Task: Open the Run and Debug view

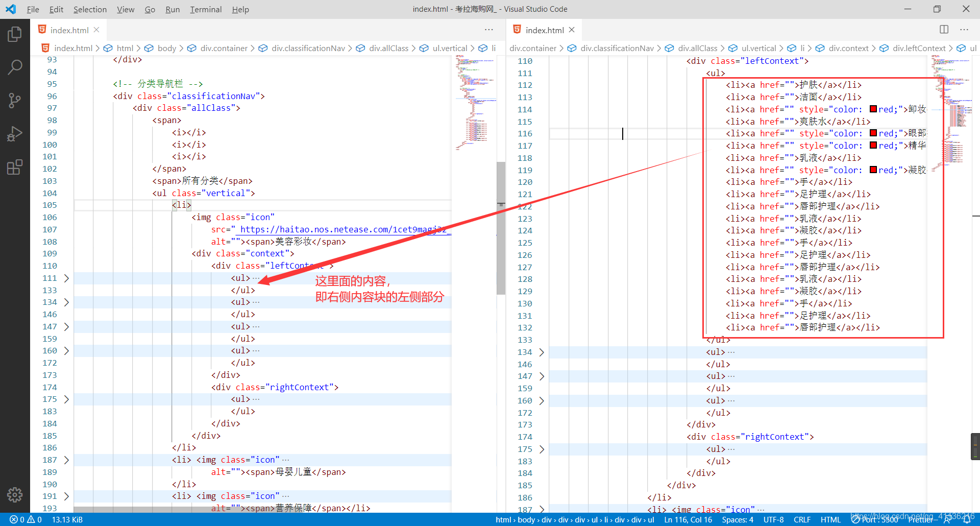Action: 15,133
